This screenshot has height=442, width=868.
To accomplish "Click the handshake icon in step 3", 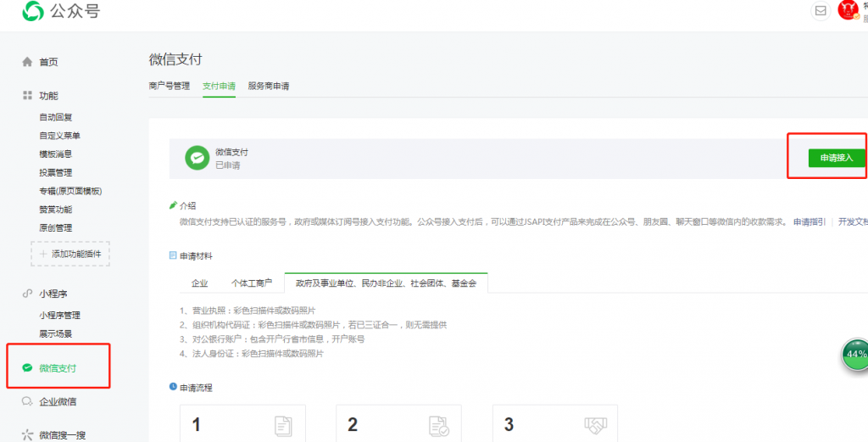I will click(596, 425).
